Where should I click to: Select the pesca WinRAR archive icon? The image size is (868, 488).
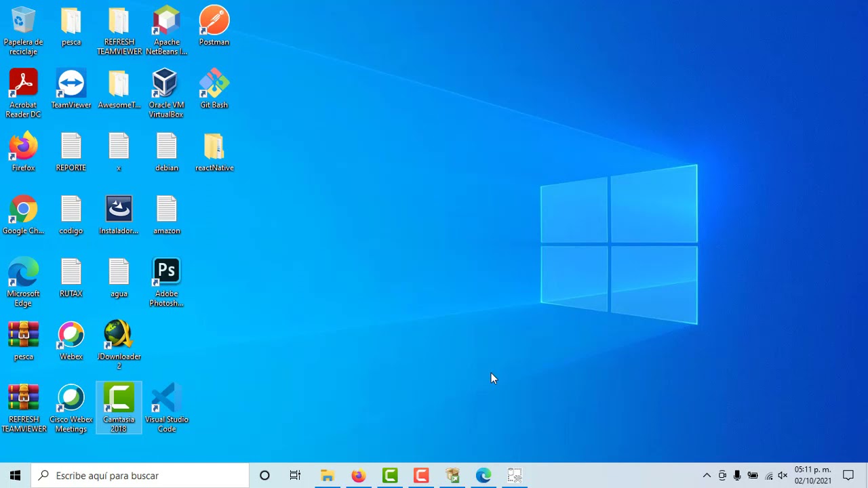[23, 342]
